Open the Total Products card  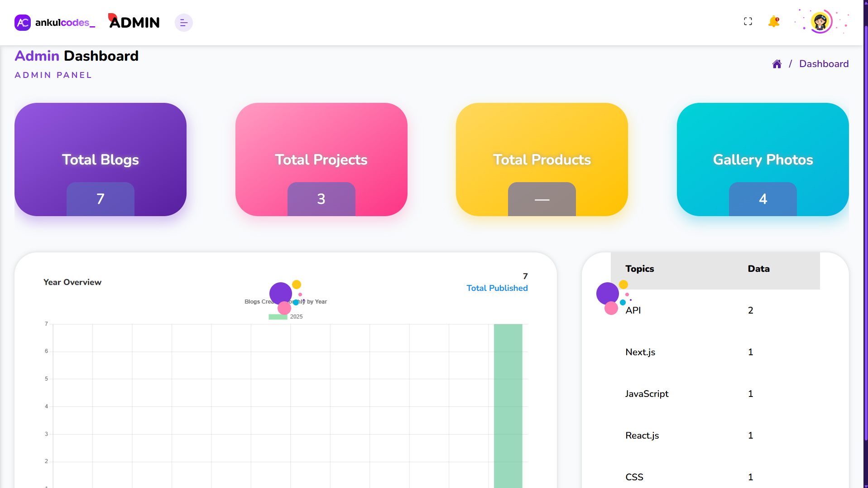pyautogui.click(x=542, y=159)
